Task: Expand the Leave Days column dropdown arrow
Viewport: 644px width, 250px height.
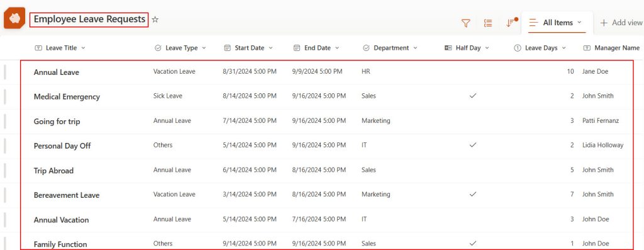Action: 563,48
